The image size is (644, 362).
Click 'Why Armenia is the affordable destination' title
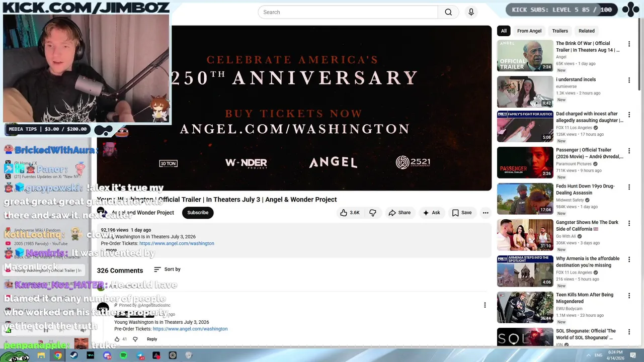[x=588, y=262]
